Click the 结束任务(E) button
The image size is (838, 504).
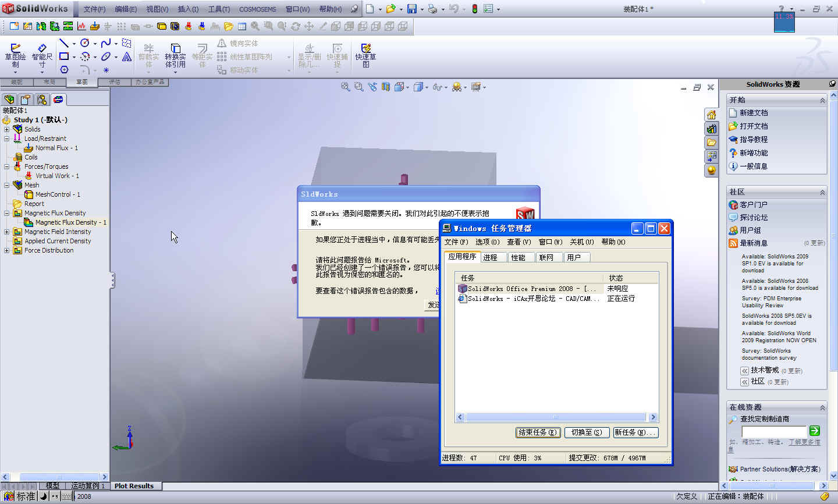[538, 432]
